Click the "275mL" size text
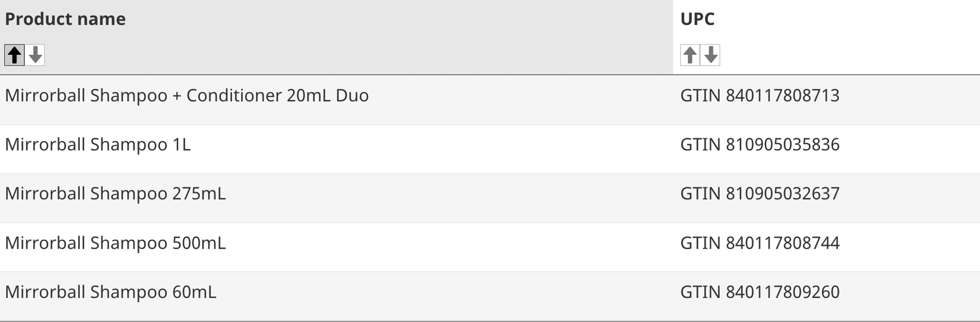The height and width of the screenshot is (322, 980). 199,193
